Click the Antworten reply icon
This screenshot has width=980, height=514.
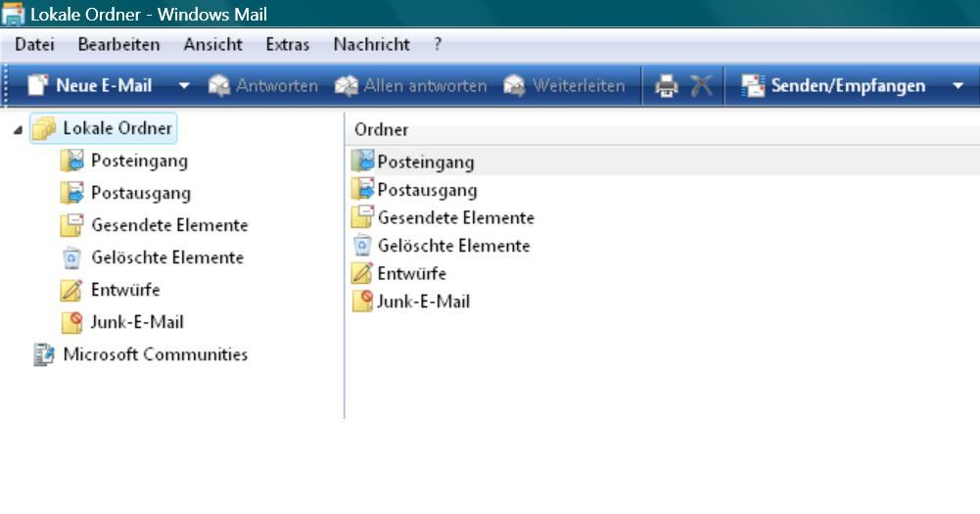point(218,86)
